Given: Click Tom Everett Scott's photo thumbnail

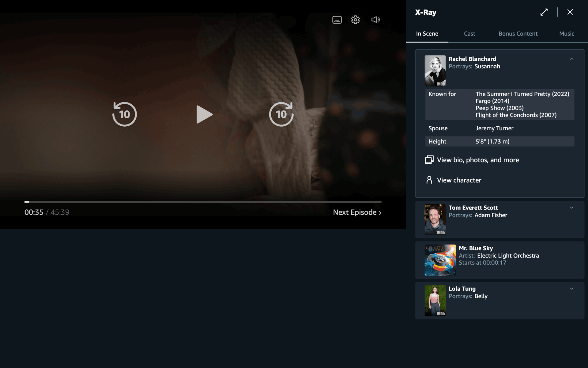Looking at the screenshot, I should 435,220.
